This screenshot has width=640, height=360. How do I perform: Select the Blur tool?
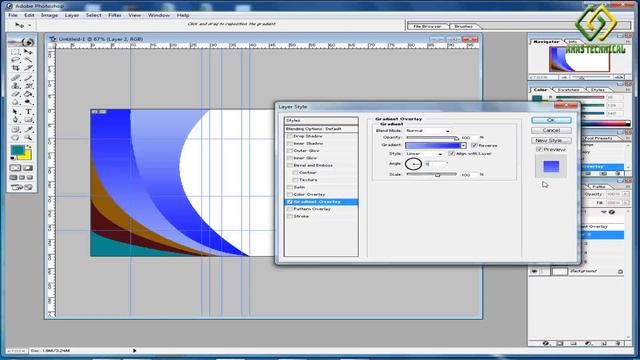click(16, 102)
